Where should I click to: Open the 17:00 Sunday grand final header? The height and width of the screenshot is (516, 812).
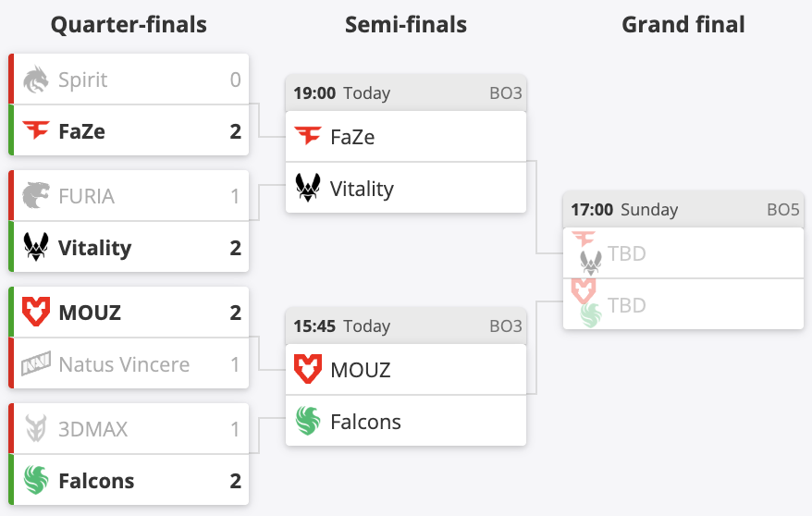click(683, 210)
